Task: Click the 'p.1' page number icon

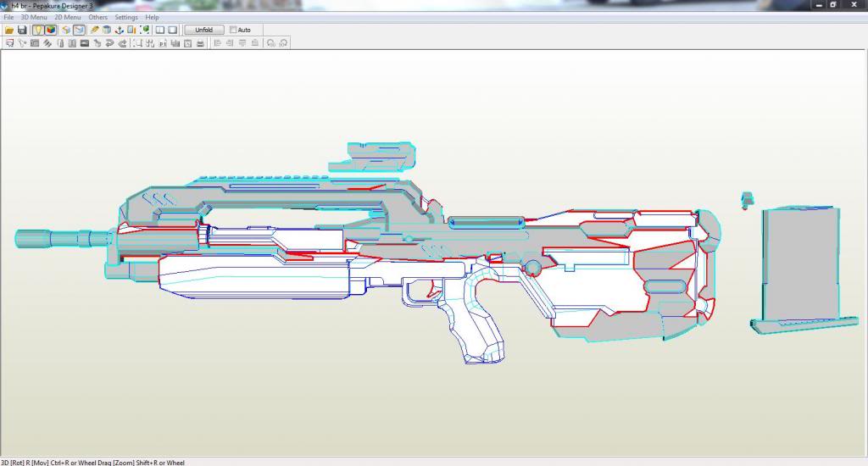Action: [163, 43]
